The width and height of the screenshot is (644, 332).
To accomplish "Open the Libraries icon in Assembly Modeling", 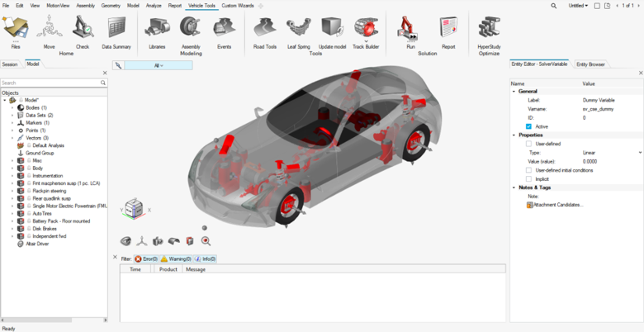I will click(157, 30).
